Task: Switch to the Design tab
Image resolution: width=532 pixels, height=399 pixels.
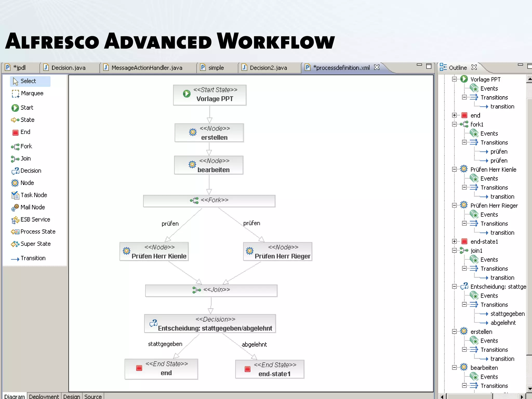Action: click(72, 396)
